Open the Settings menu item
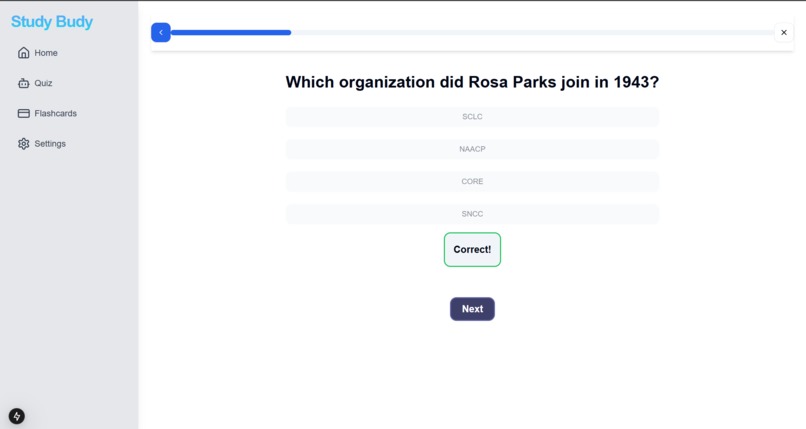 pos(42,144)
